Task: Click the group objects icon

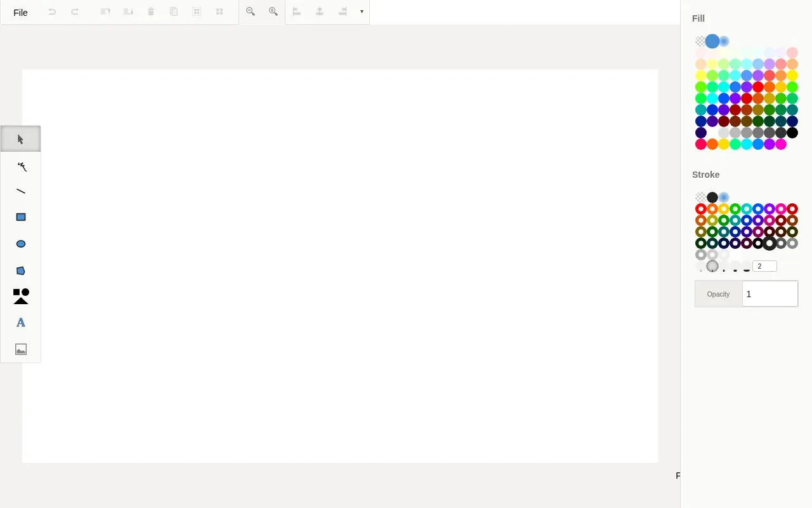Action: coord(197,11)
